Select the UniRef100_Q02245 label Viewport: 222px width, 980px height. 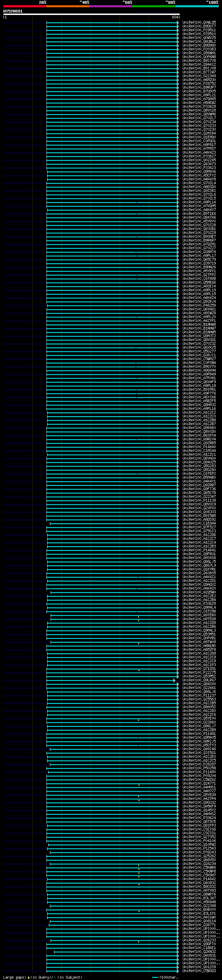click(199, 160)
